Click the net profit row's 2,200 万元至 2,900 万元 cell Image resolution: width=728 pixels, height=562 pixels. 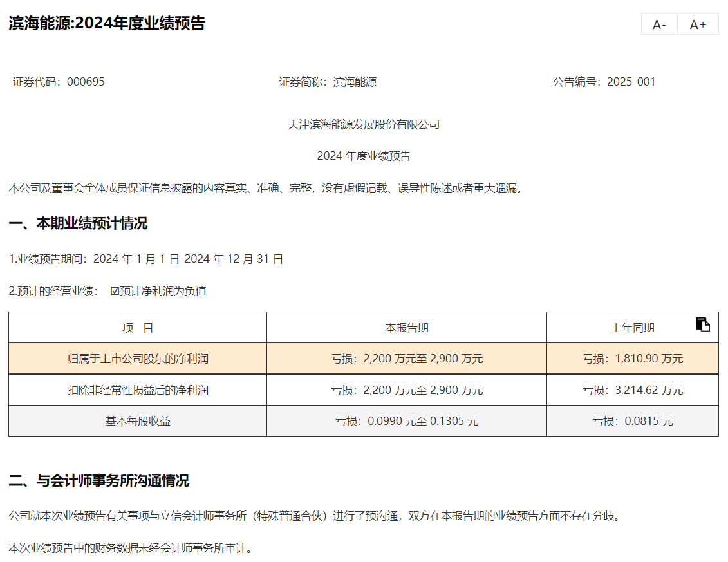pyautogui.click(x=407, y=359)
